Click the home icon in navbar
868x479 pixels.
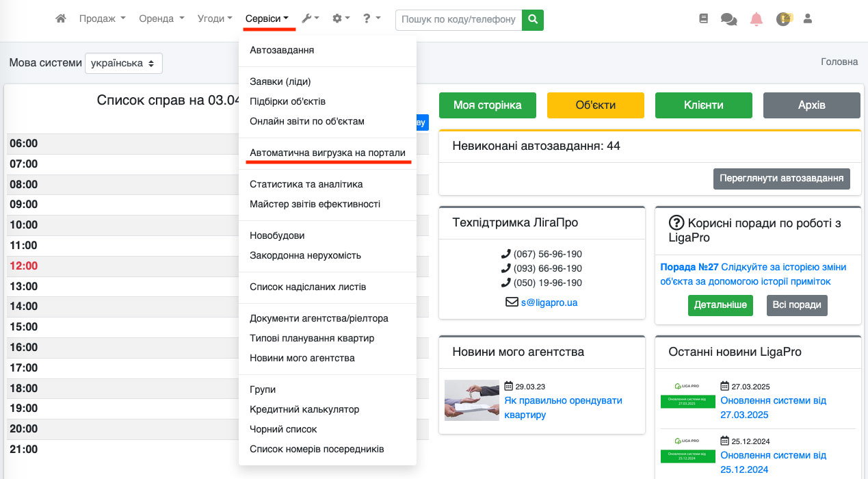coord(61,19)
